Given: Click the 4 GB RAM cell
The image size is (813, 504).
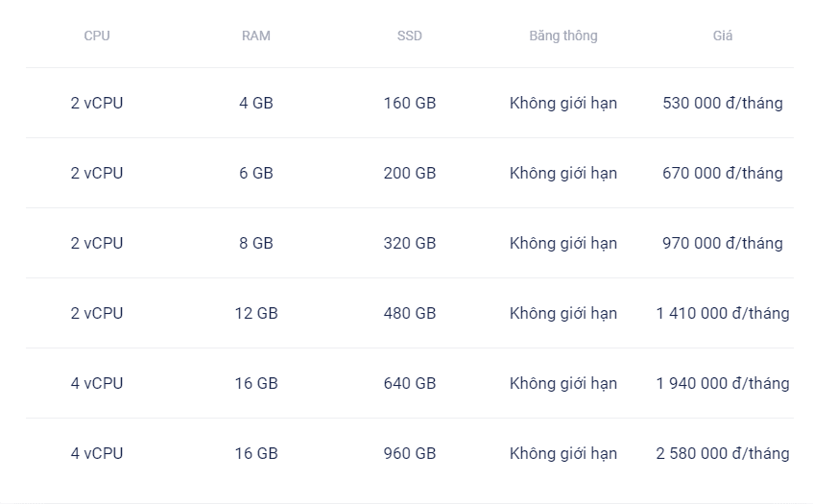Looking at the screenshot, I should (256, 103).
